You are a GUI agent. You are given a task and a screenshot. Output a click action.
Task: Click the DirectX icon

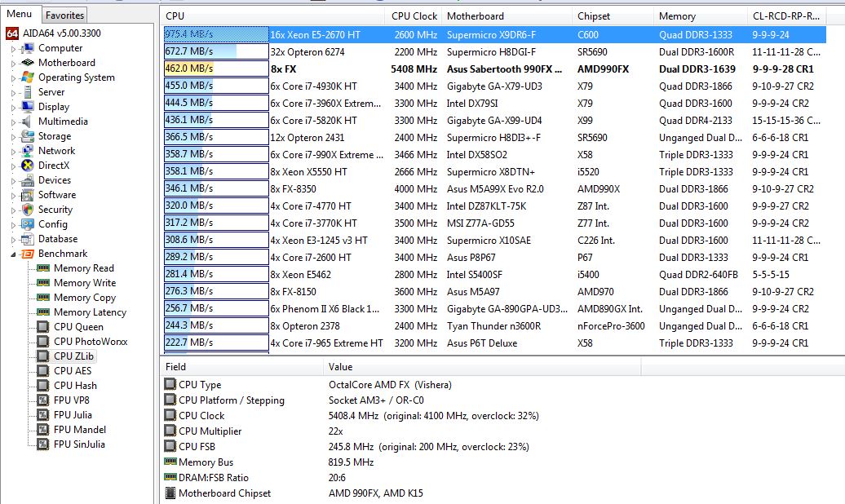[28, 166]
